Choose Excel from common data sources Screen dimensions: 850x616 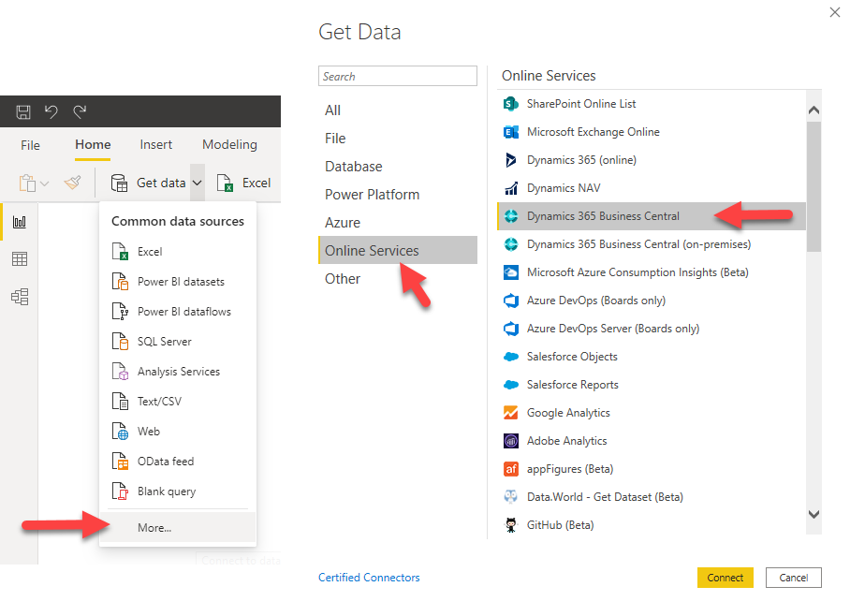[178, 252]
